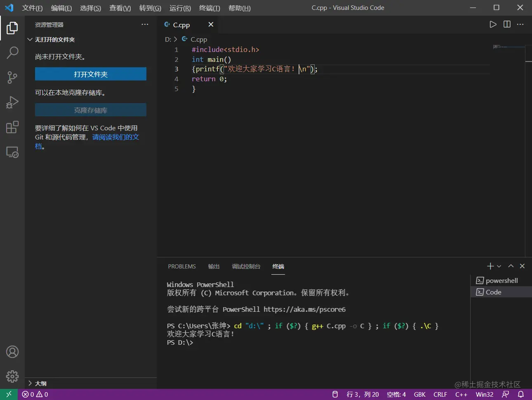Open the Manage gear icon
The width and height of the screenshot is (532, 400).
point(12,376)
